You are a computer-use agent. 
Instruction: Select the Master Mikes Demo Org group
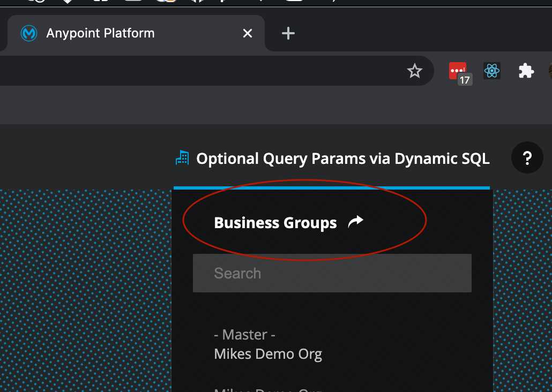pyautogui.click(x=268, y=354)
